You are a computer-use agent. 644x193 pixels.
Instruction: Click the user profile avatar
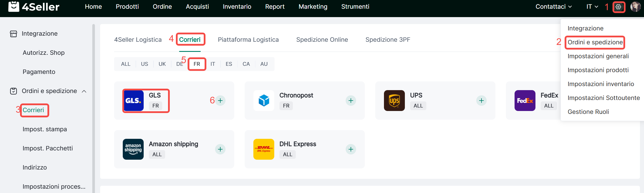[635, 7]
